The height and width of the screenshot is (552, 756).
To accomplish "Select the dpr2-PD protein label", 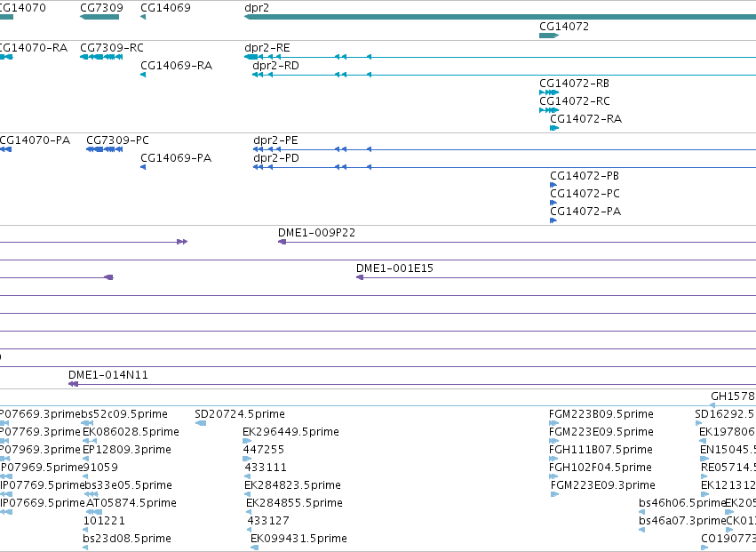I will (275, 158).
